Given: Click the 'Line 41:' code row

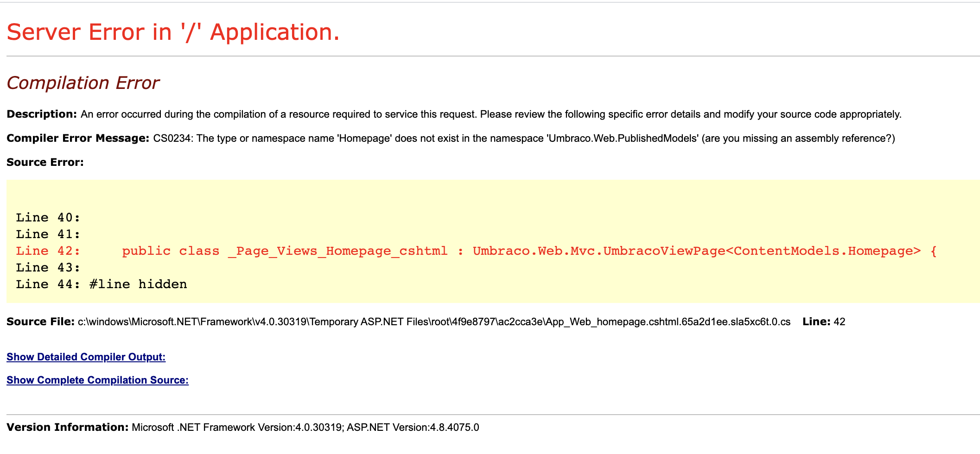Looking at the screenshot, I should pos(48,234).
